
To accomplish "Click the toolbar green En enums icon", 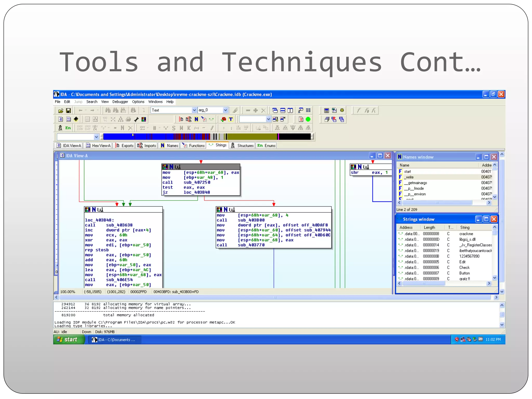I will tap(68, 128).
